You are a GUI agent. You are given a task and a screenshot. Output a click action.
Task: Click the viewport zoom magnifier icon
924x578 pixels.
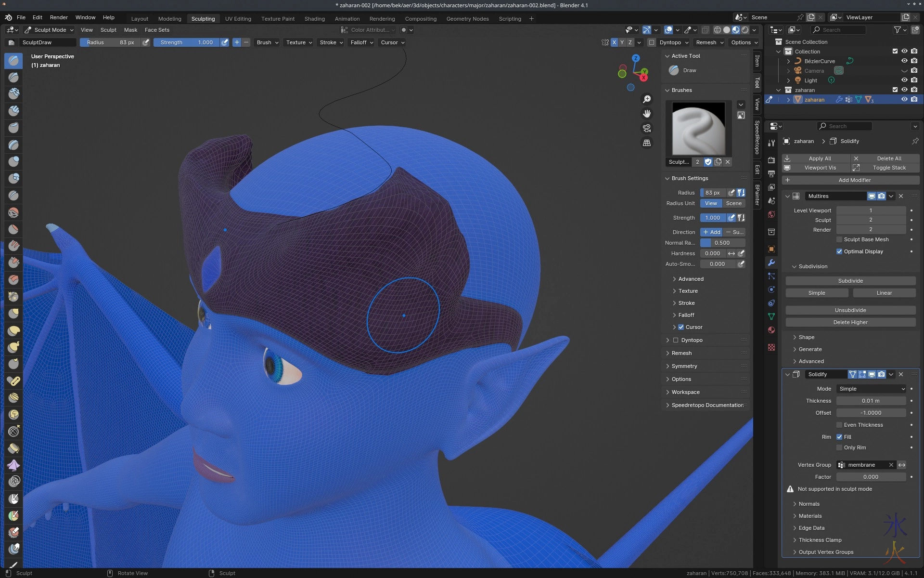(x=647, y=99)
